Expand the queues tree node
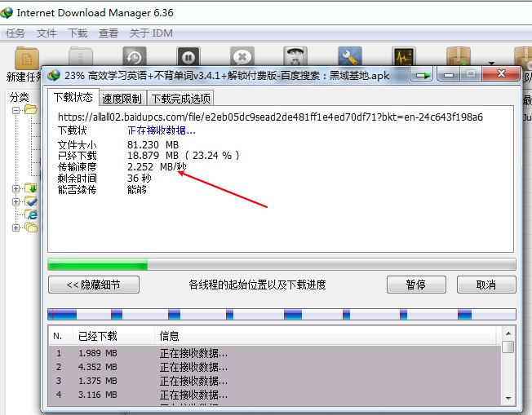The width and height of the screenshot is (532, 415). (x=16, y=227)
